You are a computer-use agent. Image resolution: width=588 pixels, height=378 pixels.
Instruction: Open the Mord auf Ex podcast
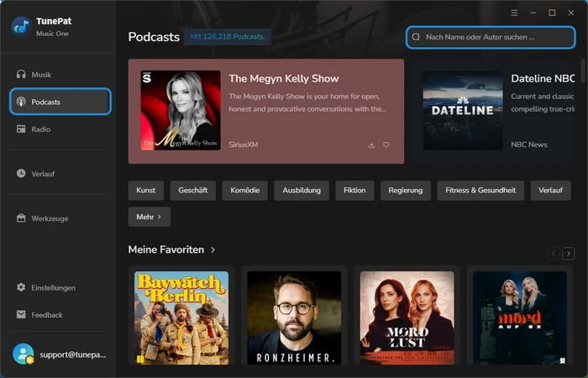pos(520,318)
